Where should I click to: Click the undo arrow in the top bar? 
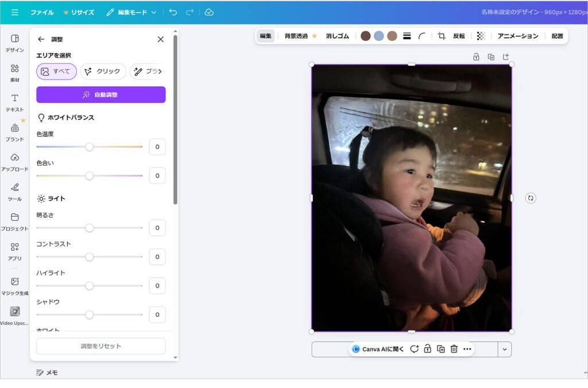coord(173,12)
